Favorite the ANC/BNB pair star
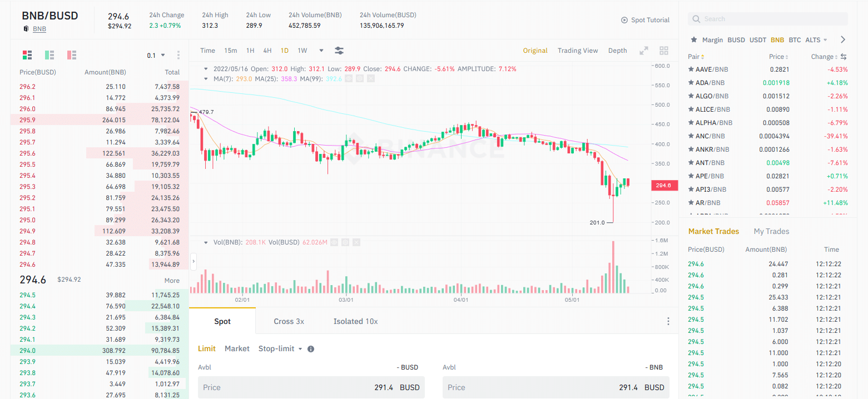This screenshot has height=399, width=868. (x=691, y=136)
